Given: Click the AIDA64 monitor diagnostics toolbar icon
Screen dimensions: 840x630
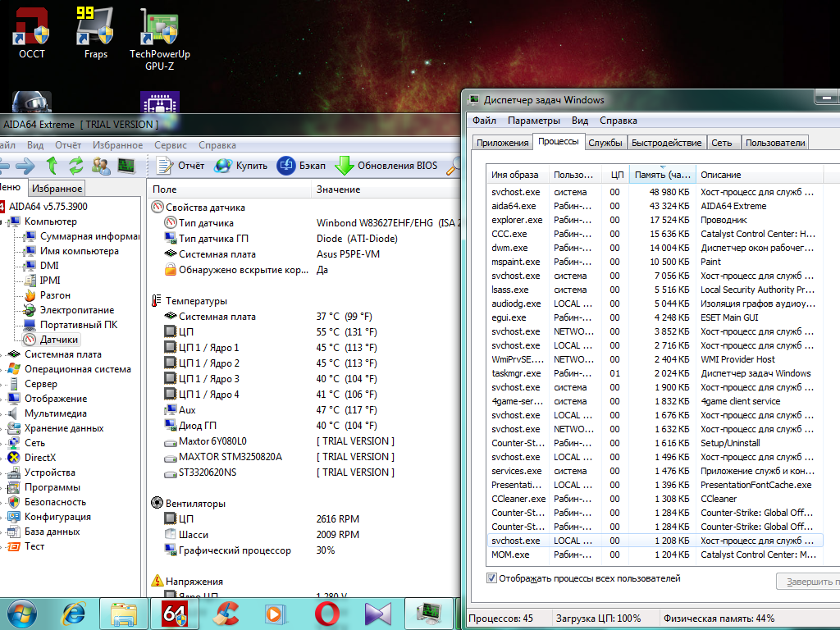Looking at the screenshot, I should coord(126,166).
